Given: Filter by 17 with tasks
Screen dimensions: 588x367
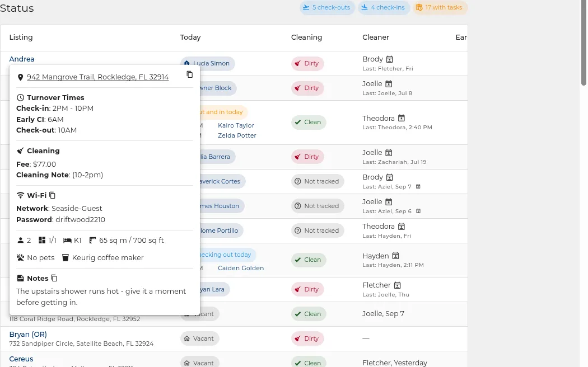Looking at the screenshot, I should [440, 7].
